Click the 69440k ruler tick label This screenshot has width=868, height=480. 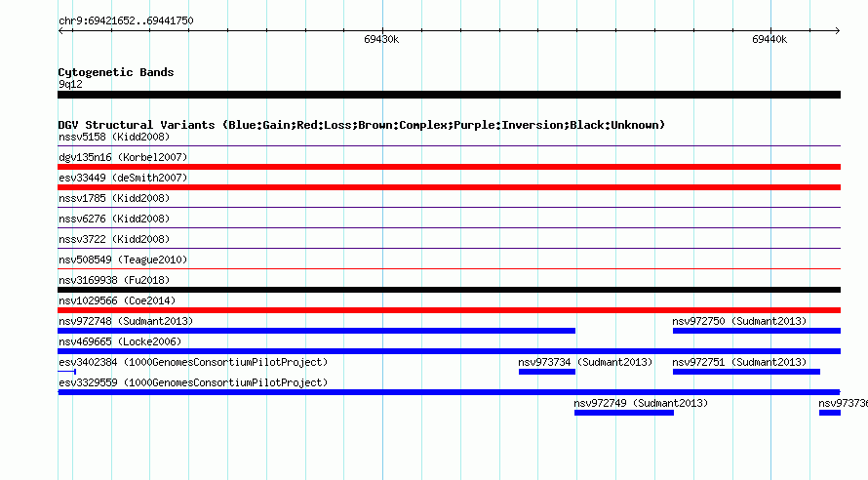pyautogui.click(x=769, y=39)
